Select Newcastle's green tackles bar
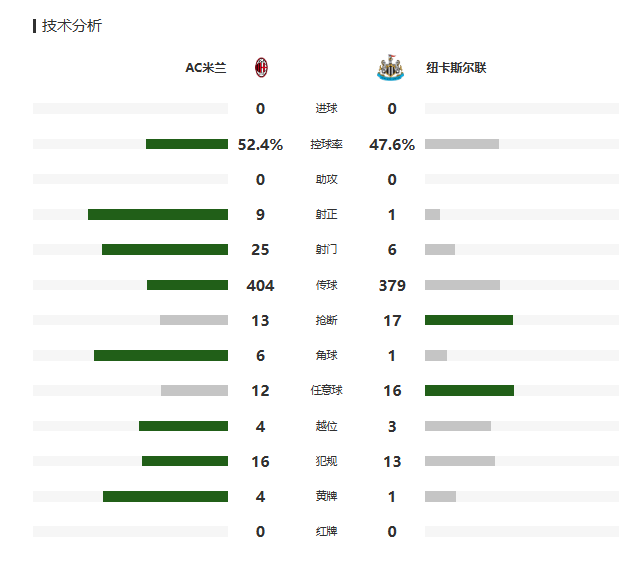The width and height of the screenshot is (642, 565). click(x=469, y=320)
